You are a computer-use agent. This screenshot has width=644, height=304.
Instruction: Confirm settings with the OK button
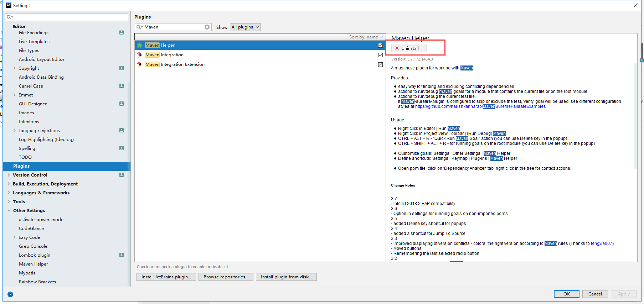coord(567,294)
